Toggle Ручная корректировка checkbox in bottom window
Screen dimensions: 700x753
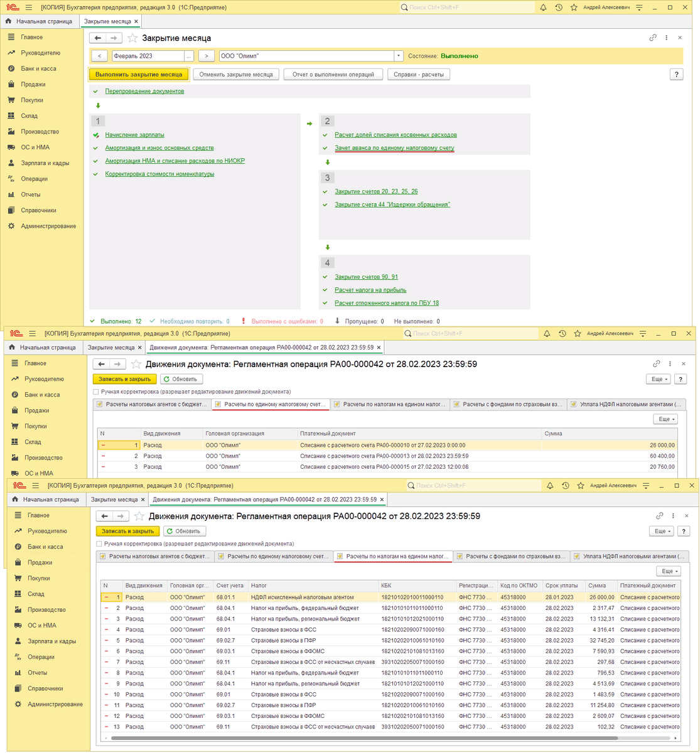point(100,543)
